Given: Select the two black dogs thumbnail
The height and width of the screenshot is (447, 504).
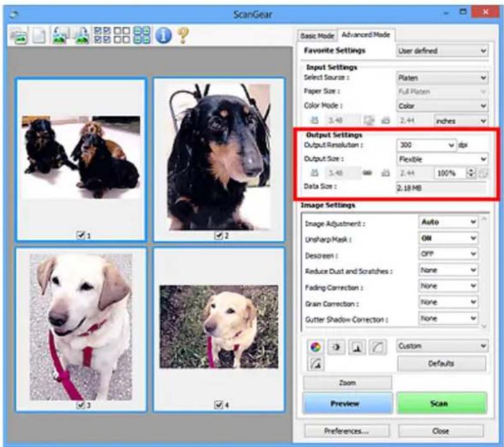Looking at the screenshot, I should coord(81,159).
